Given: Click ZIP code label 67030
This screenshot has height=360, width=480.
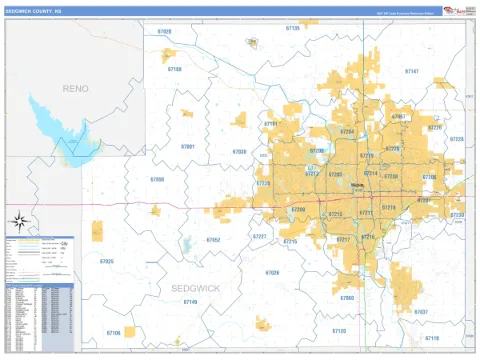Looking at the screenshot, I should point(239,152).
